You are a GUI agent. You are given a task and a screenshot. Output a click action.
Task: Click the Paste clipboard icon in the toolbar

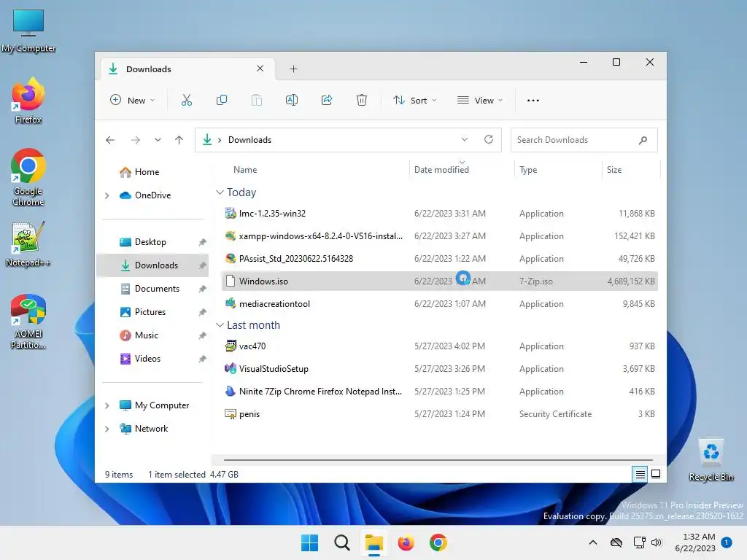coord(257,100)
